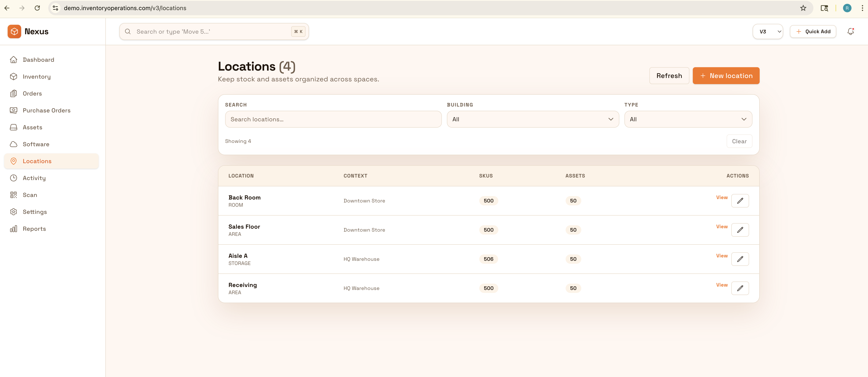
Task: Click the Sales Floor edit pencil
Action: 740,230
